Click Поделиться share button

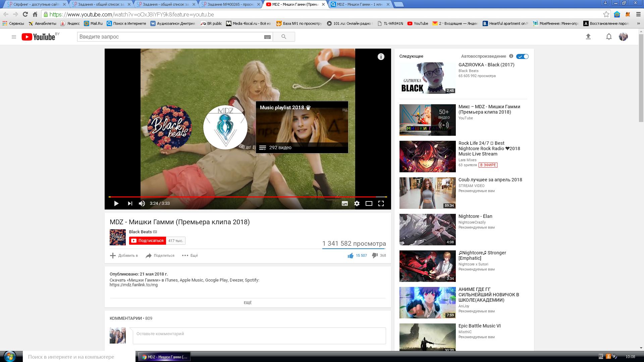coord(160,256)
